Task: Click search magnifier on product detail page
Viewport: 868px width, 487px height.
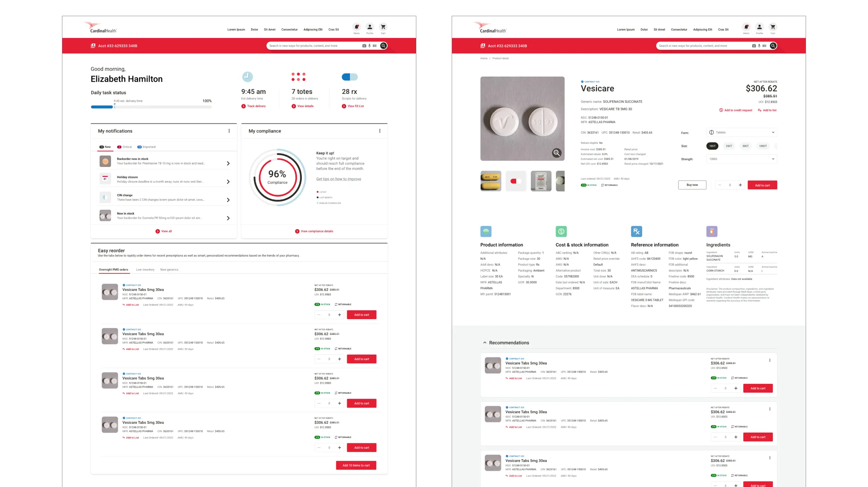Action: [x=773, y=46]
